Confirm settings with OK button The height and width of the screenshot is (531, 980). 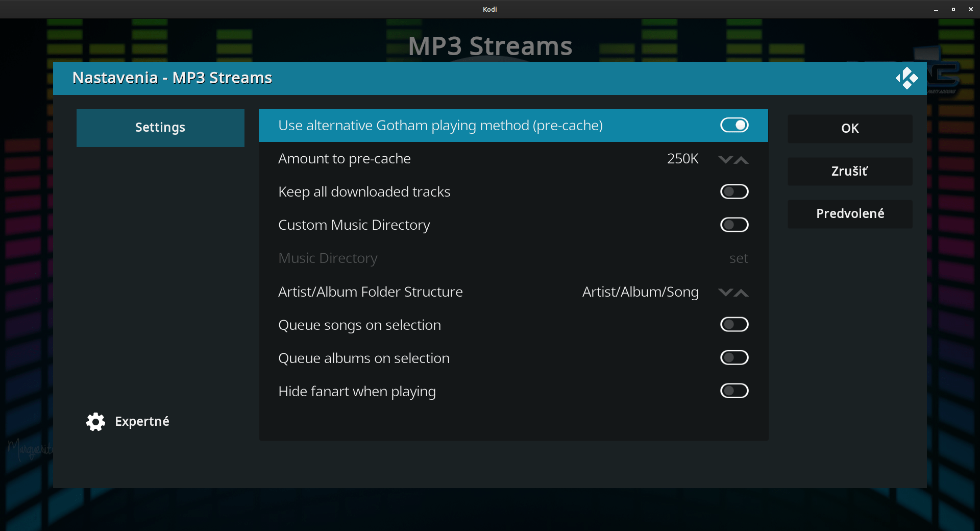tap(850, 129)
